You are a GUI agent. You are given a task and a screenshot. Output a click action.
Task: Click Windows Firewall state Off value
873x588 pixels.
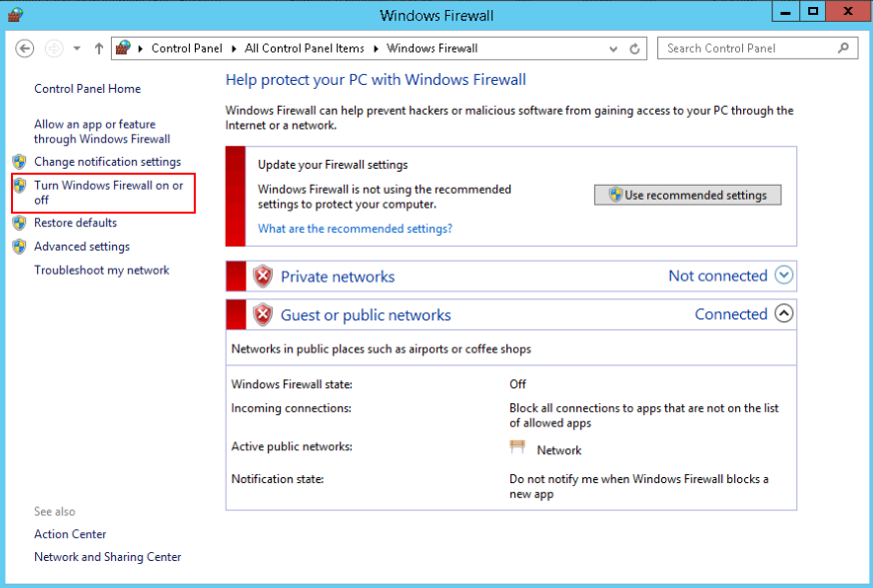tap(517, 383)
